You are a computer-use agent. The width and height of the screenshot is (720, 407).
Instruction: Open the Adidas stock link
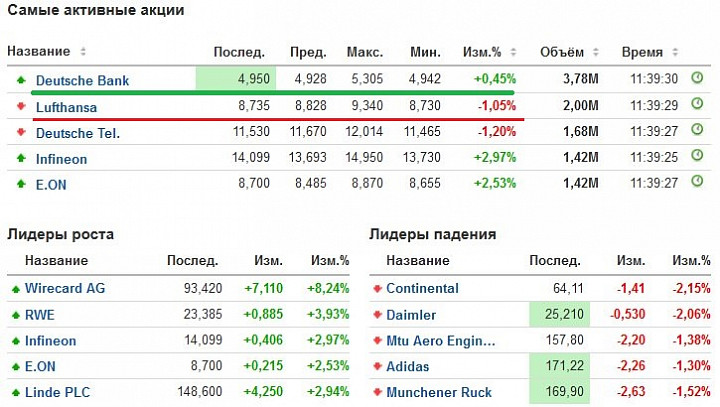click(x=407, y=367)
